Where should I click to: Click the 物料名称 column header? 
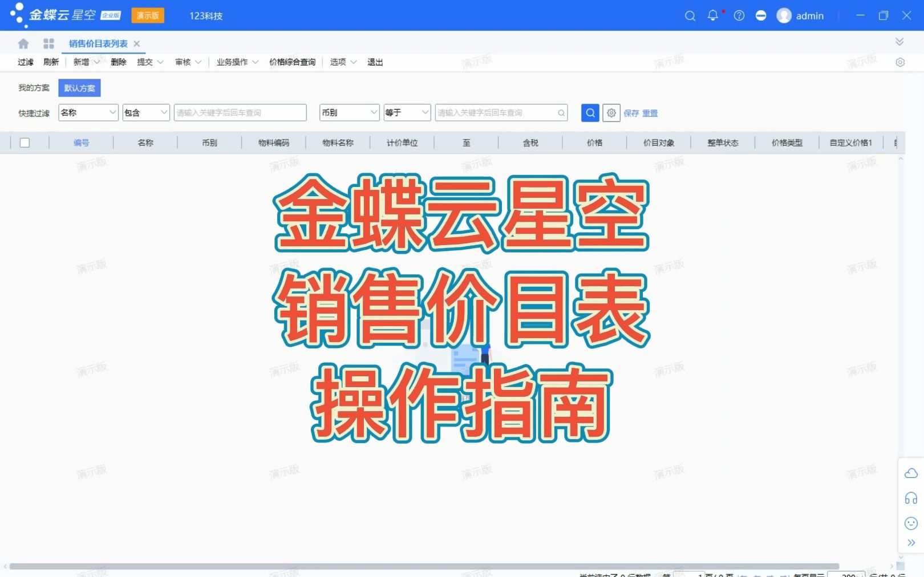[338, 143]
